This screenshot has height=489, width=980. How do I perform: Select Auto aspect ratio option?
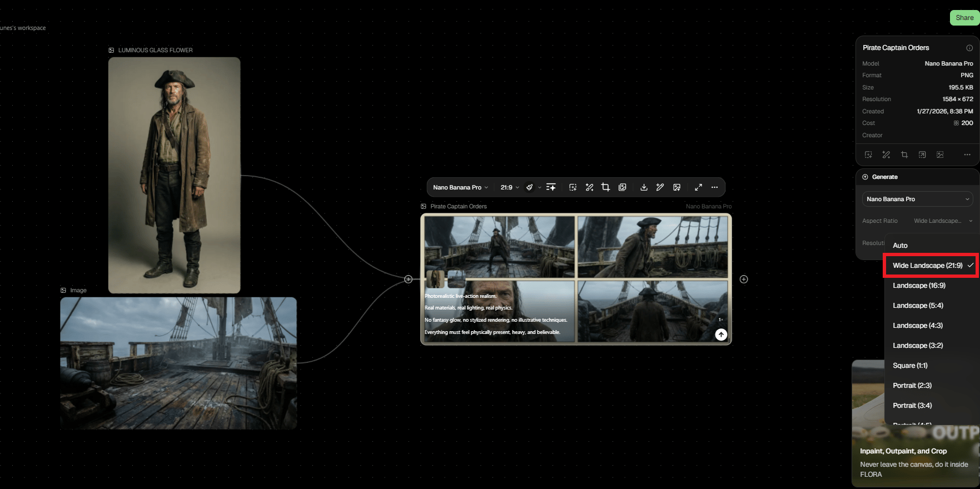pyautogui.click(x=932, y=246)
